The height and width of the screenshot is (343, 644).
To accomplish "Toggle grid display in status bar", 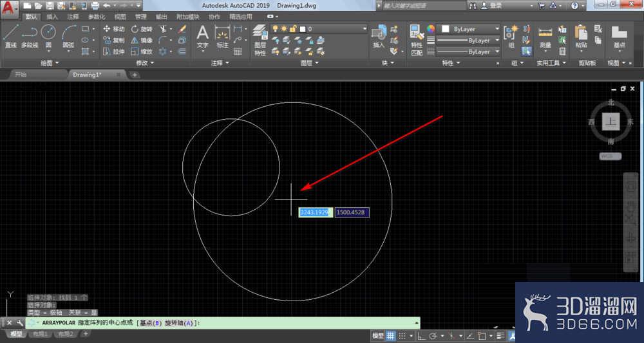I will pyautogui.click(x=391, y=336).
